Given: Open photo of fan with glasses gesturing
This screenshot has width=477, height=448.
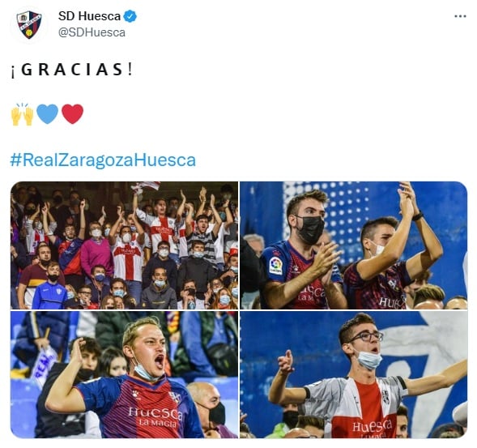Looking at the screenshot, I should pos(353,374).
